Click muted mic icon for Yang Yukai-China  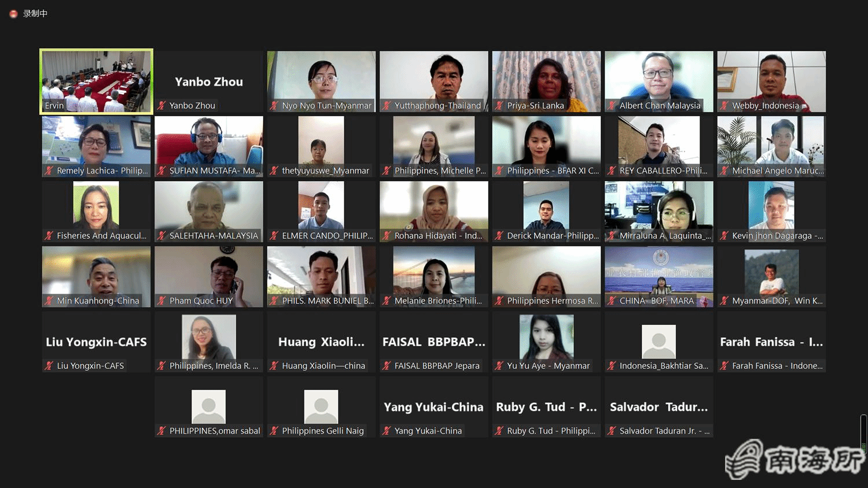387,431
